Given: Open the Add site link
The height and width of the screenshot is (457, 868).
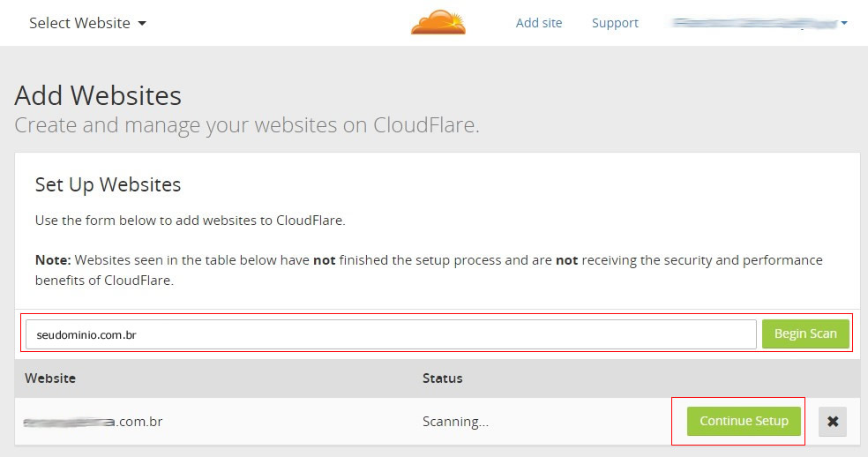Looking at the screenshot, I should pyautogui.click(x=539, y=23).
